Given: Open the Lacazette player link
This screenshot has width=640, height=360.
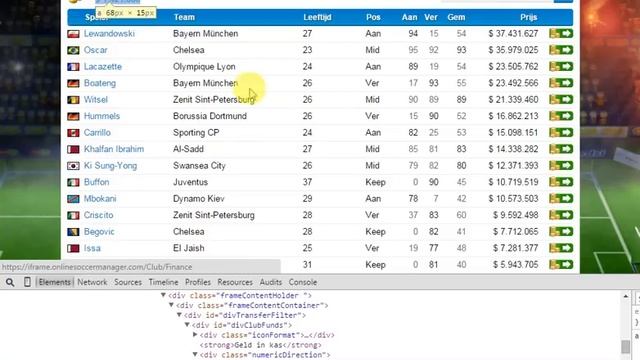Looking at the screenshot, I should (103, 67).
